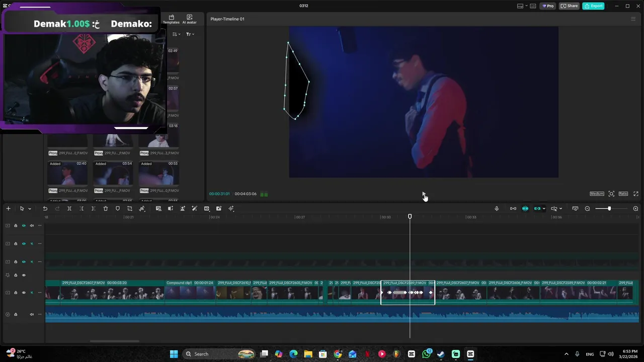Image resolution: width=644 pixels, height=362 pixels.
Task: Delete the right side of the clip
Action: pos(94,209)
